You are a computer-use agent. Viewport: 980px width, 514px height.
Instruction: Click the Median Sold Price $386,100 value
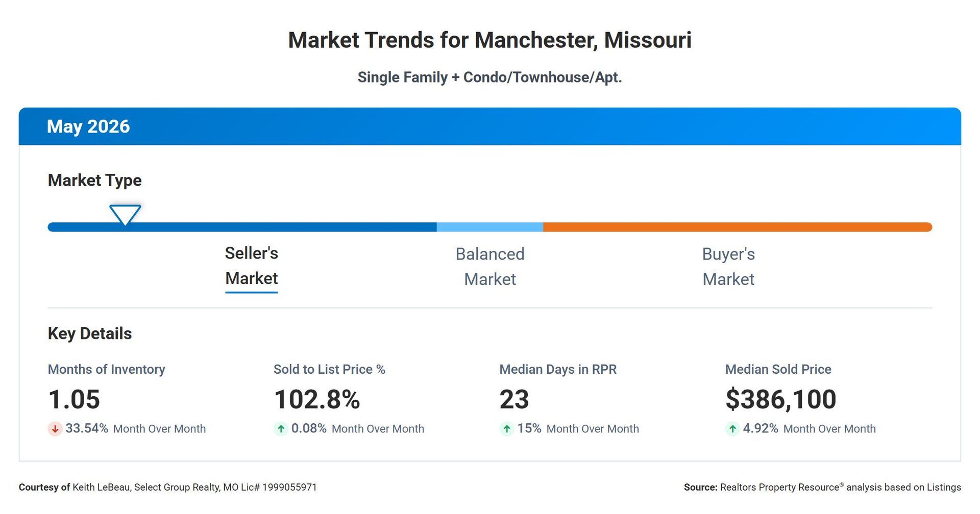tap(781, 399)
